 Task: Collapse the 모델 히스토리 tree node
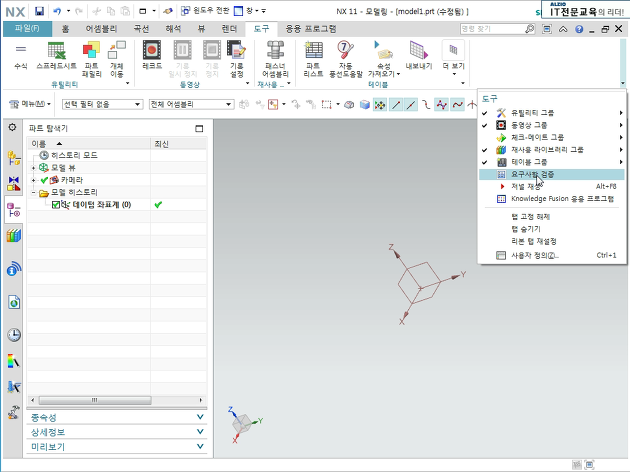coord(34,193)
